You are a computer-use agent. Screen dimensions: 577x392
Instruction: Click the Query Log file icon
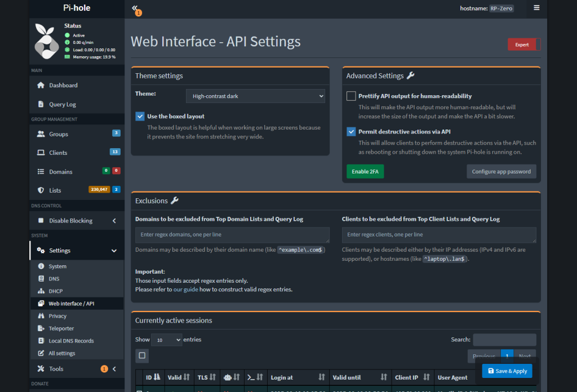click(x=41, y=104)
